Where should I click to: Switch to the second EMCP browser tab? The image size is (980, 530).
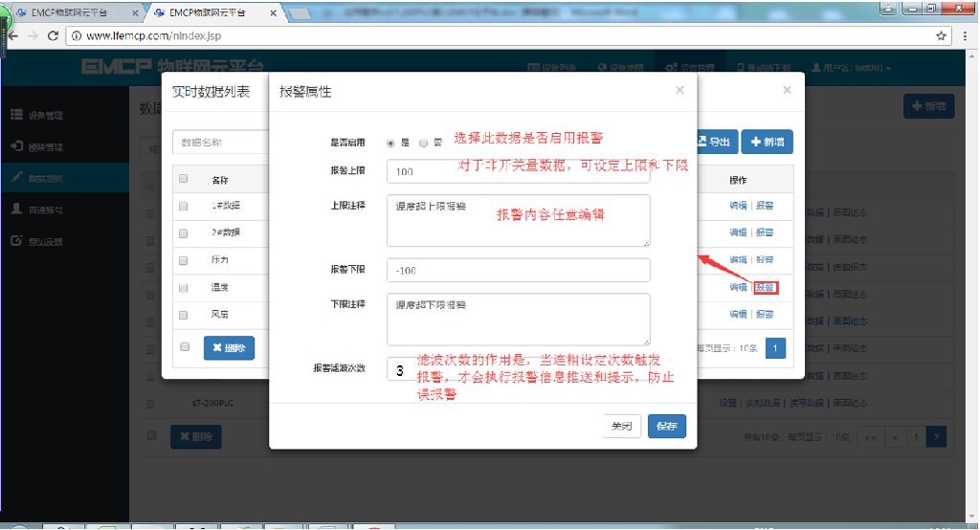[211, 13]
